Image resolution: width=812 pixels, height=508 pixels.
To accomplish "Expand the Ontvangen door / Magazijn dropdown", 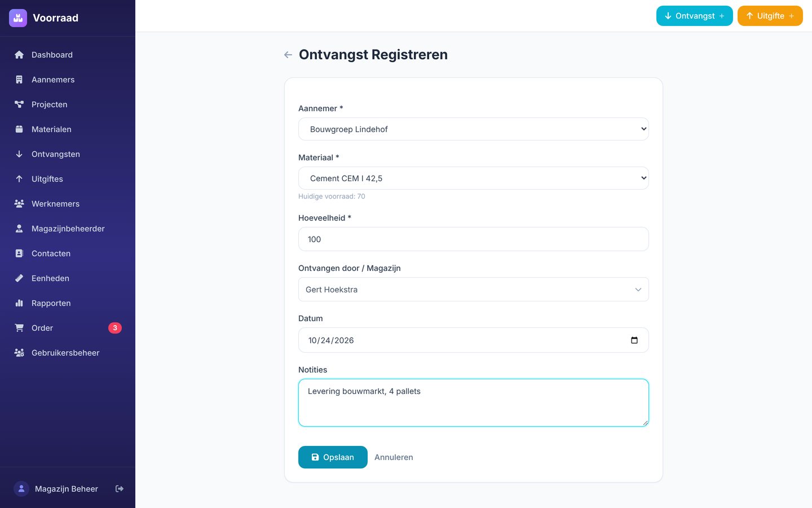I will click(474, 290).
